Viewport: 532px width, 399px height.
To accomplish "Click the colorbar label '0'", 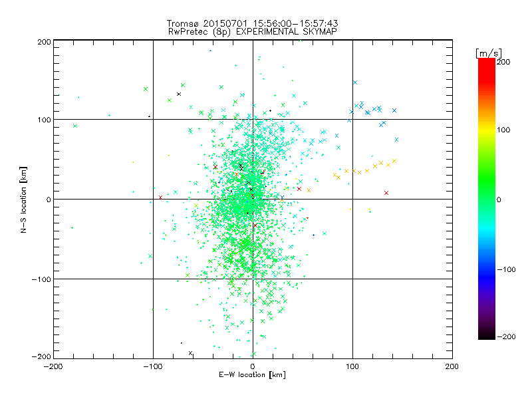I will click(x=499, y=199).
